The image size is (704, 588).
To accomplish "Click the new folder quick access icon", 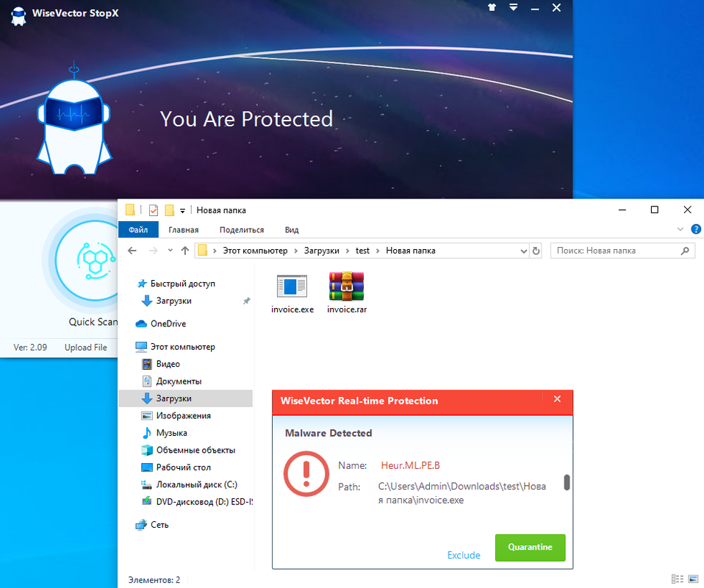I will pos(170,209).
